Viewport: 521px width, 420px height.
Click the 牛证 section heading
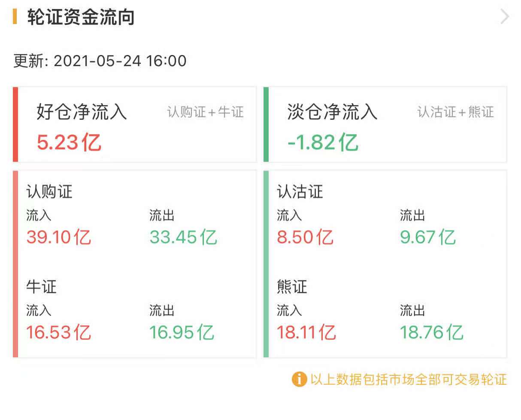tap(42, 287)
